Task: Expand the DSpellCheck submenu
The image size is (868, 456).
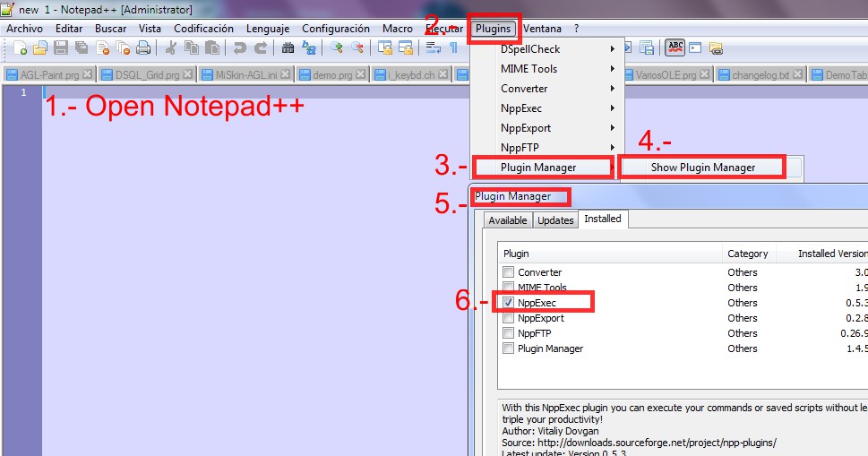Action: [547, 49]
